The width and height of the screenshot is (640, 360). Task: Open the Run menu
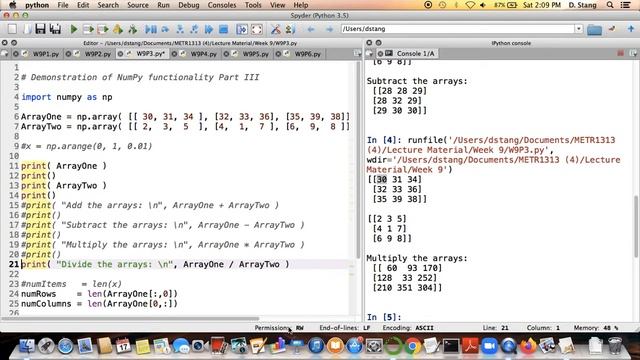click(x=163, y=5)
